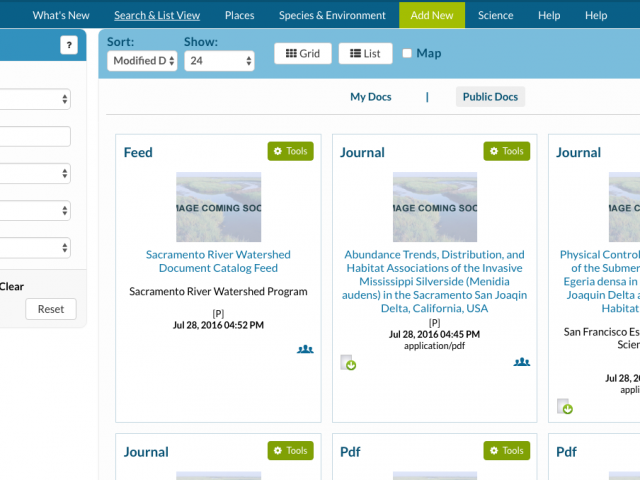The width and height of the screenshot is (640, 480).
Task: Click the group sharing icon on Feed card
Action: tap(305, 349)
